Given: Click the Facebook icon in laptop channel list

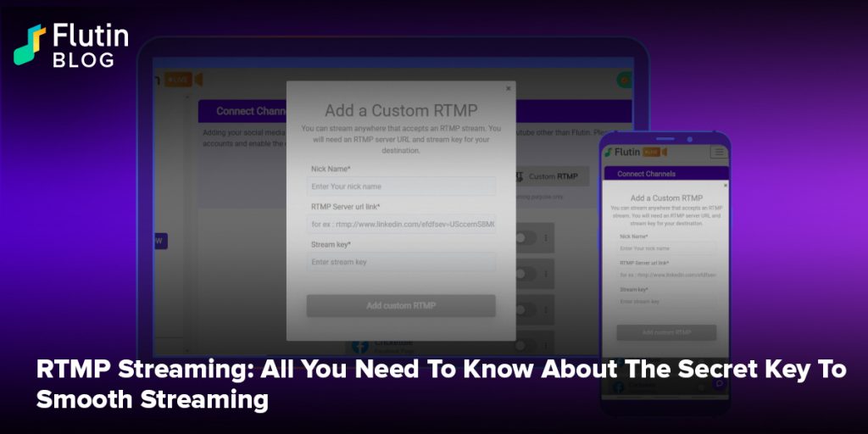Looking at the screenshot, I should [x=360, y=347].
